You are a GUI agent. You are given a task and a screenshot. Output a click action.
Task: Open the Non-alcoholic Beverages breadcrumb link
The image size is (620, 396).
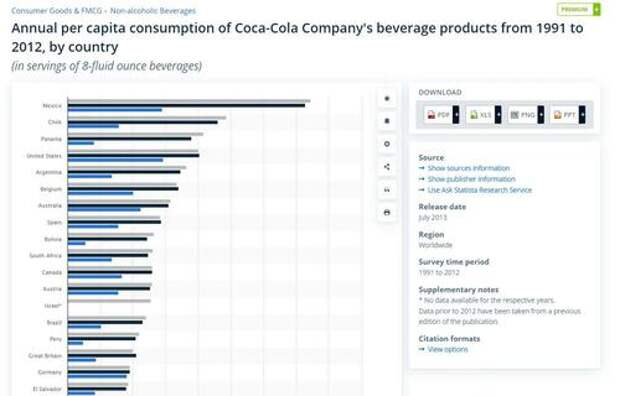[153, 11]
